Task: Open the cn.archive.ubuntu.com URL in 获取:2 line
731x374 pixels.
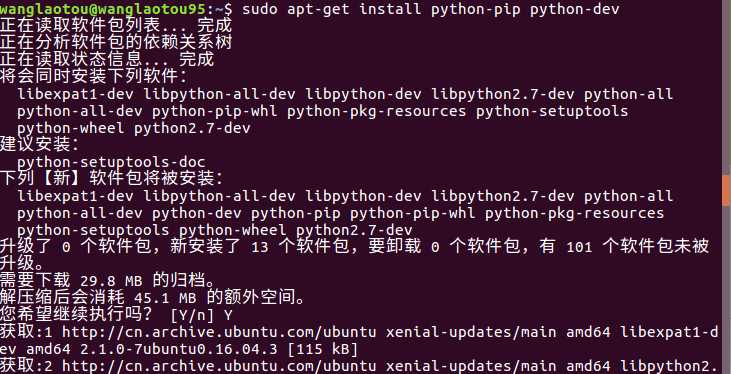Action: coord(219,366)
